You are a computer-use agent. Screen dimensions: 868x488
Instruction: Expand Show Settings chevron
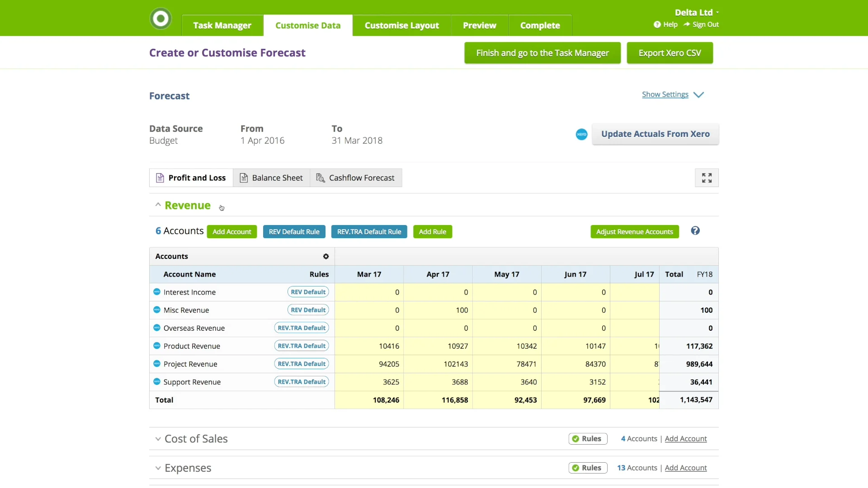698,95
